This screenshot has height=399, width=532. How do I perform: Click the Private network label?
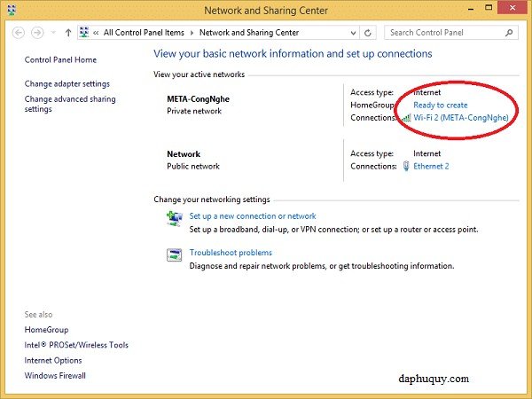click(x=194, y=111)
